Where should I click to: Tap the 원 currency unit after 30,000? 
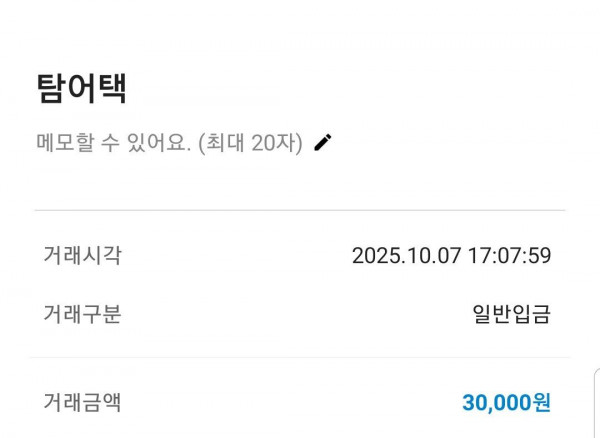pyautogui.click(x=541, y=403)
